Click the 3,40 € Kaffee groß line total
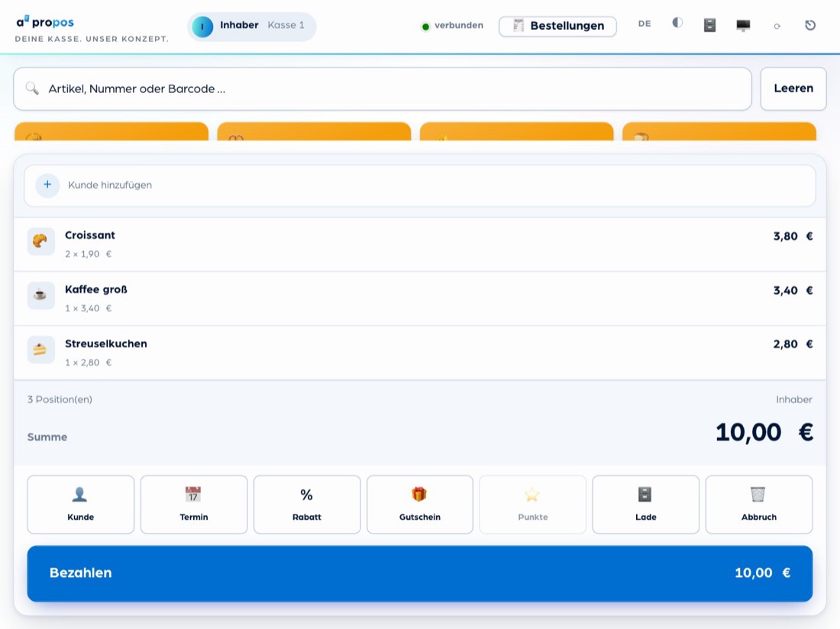 point(793,290)
